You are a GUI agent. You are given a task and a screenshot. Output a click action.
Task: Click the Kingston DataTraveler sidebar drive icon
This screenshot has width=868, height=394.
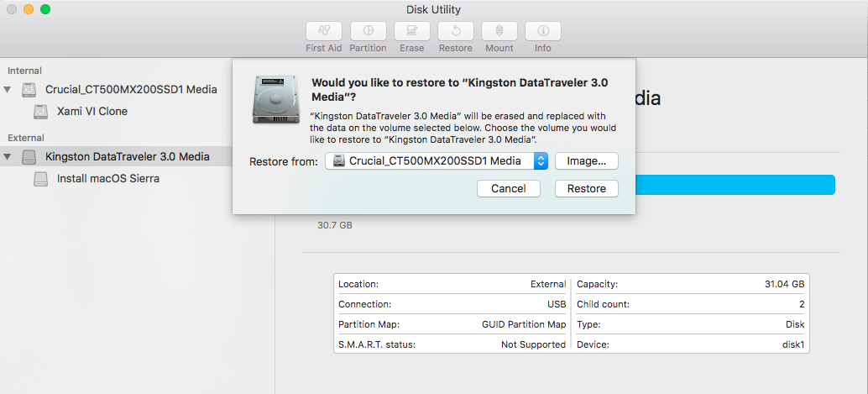[x=29, y=157]
